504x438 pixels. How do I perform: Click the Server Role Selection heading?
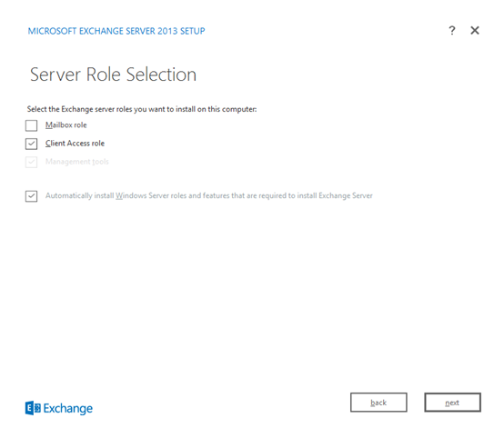pyautogui.click(x=113, y=75)
